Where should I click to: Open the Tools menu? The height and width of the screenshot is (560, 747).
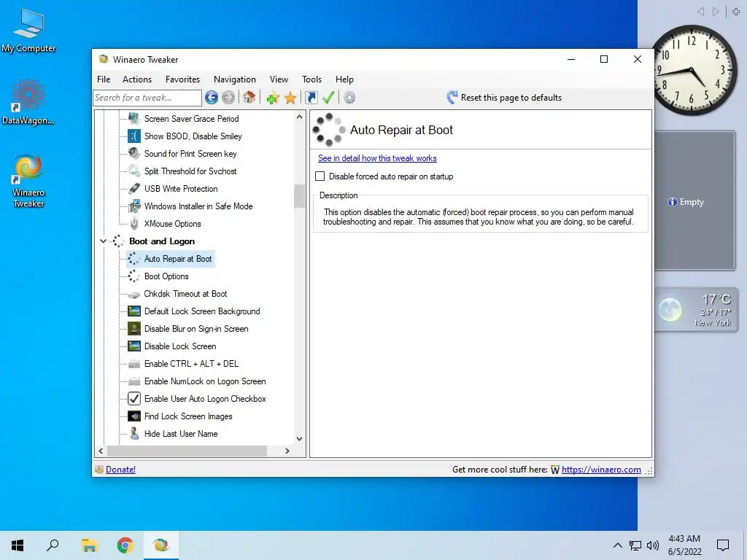tap(312, 79)
